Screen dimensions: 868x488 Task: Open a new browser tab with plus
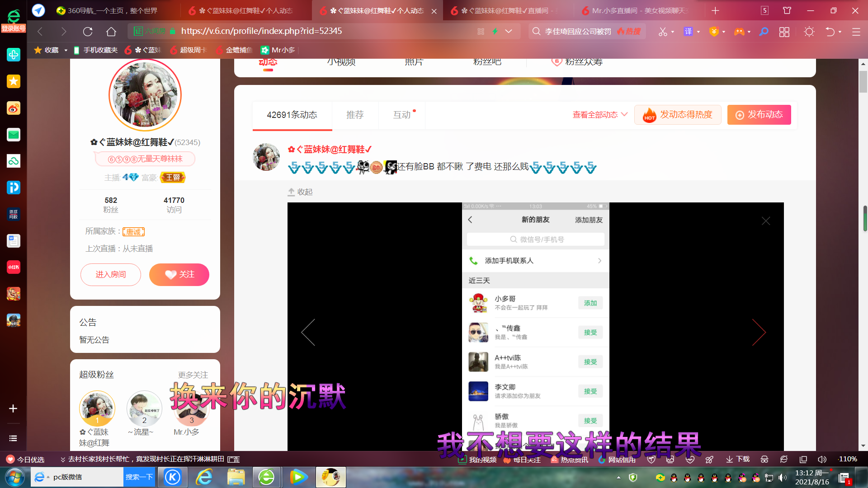pyautogui.click(x=715, y=10)
